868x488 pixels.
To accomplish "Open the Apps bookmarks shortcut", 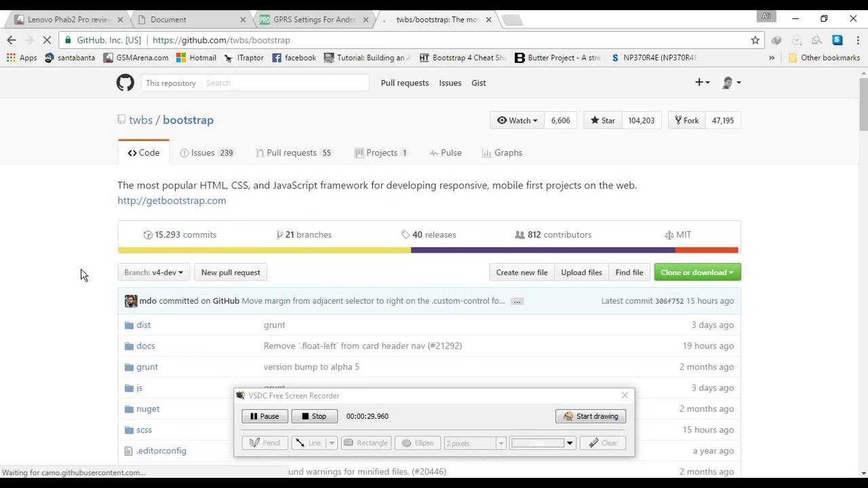I will pyautogui.click(x=22, y=58).
